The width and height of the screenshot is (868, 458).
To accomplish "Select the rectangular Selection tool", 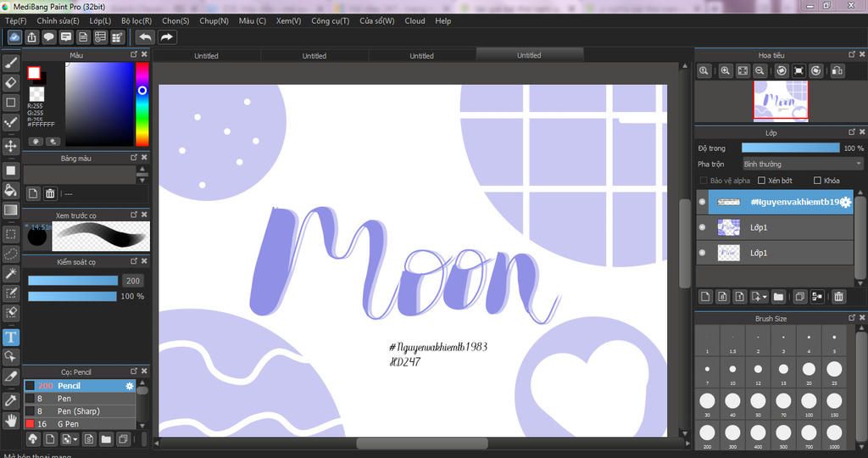I will click(x=10, y=234).
